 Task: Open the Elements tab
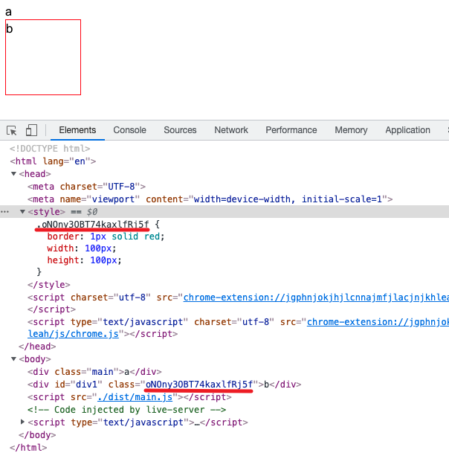point(77,130)
